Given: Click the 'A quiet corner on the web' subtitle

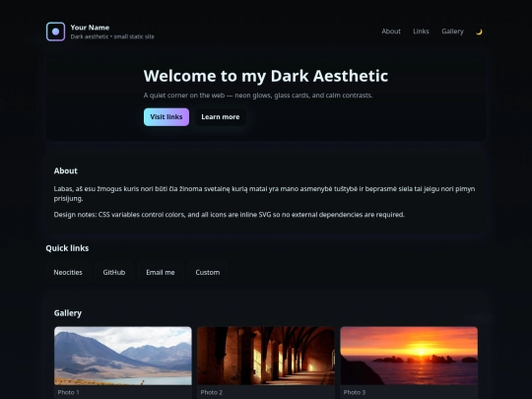Looking at the screenshot, I should (x=258, y=96).
